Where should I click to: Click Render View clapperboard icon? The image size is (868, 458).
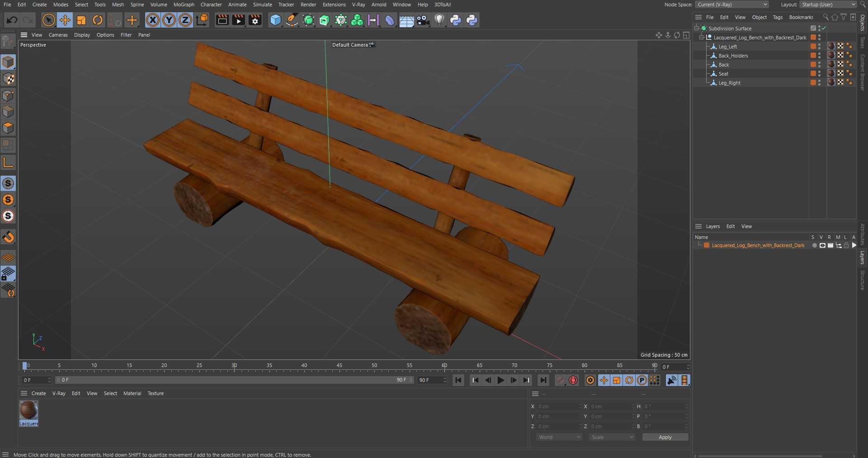[x=222, y=20]
